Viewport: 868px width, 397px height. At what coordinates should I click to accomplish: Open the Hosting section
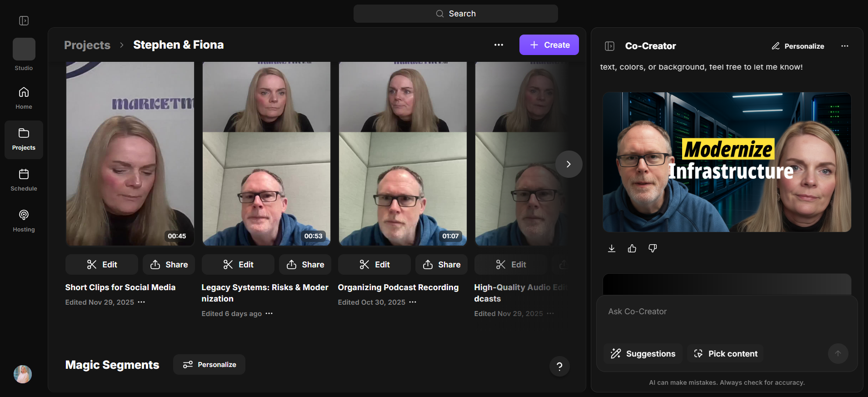24,221
